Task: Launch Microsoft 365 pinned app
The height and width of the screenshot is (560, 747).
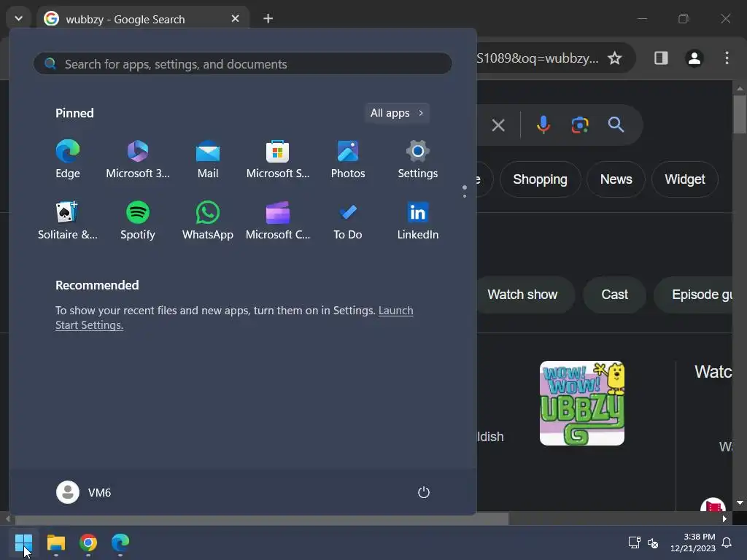Action: click(138, 159)
